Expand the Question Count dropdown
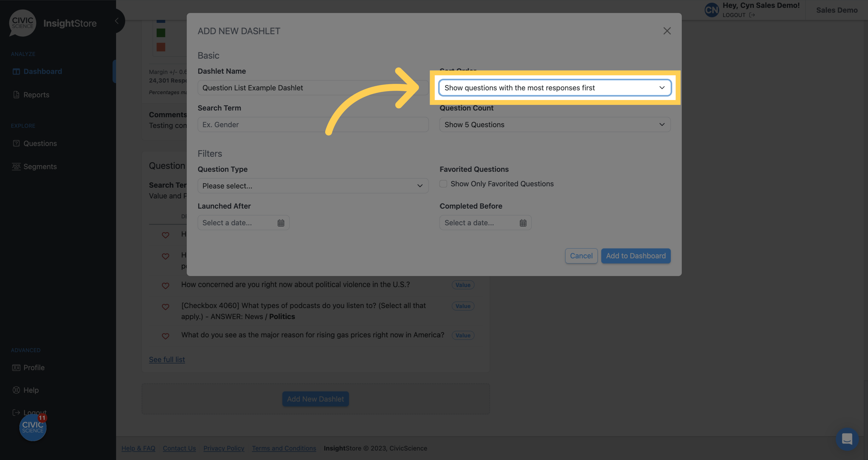The image size is (868, 460). (555, 124)
